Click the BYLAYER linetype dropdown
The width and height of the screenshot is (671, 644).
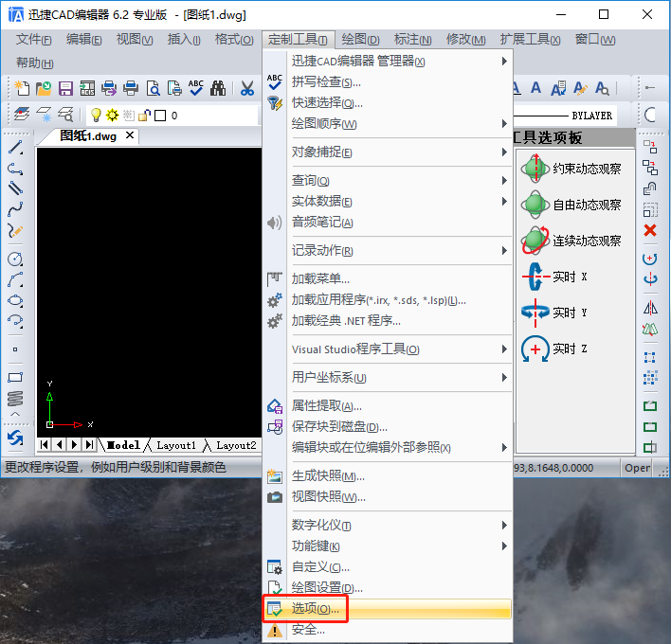coord(565,116)
